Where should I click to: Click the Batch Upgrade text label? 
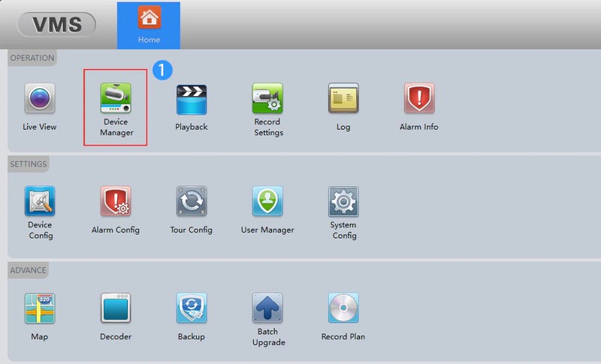tap(268, 337)
